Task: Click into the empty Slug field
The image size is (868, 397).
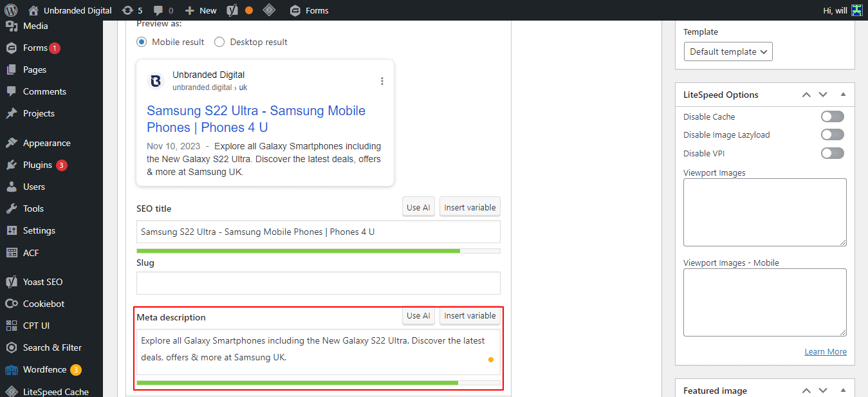Action: point(319,283)
